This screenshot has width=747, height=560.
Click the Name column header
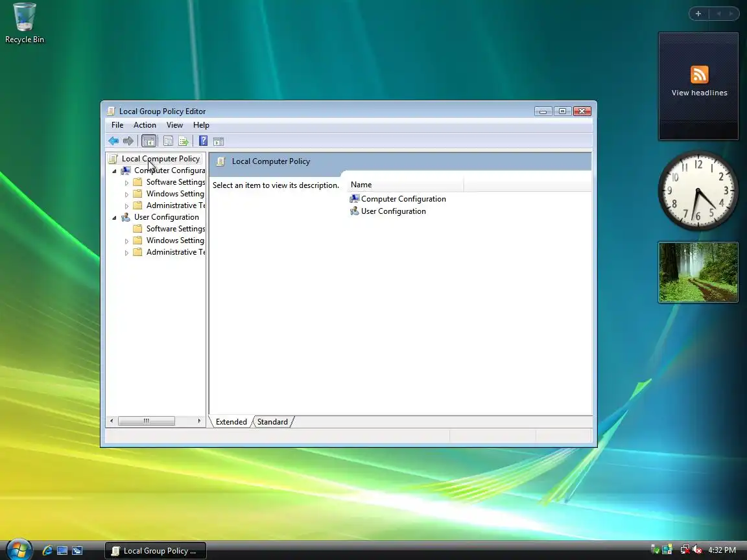click(x=405, y=185)
